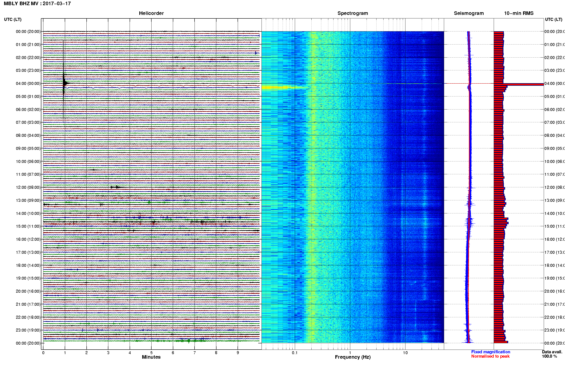Click the 'Helicorder' panel heading
The width and height of the screenshot is (588, 368).
[151, 13]
